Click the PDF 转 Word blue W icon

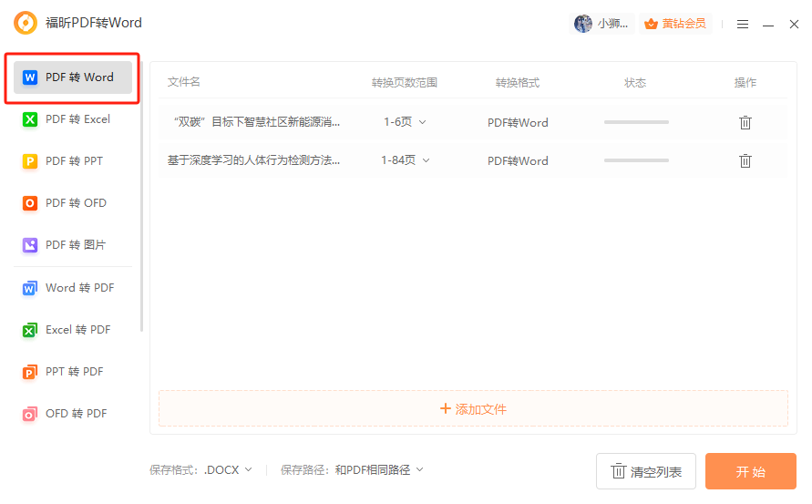click(30, 77)
